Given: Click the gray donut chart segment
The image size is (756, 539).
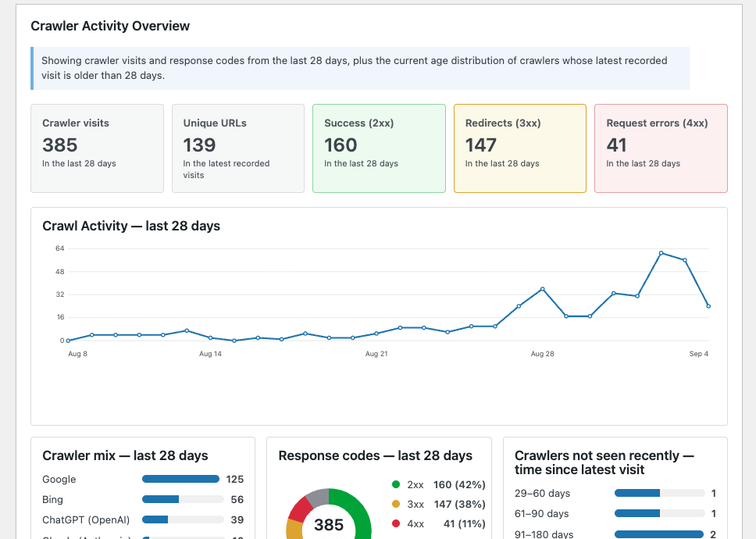Looking at the screenshot, I should pyautogui.click(x=319, y=498).
